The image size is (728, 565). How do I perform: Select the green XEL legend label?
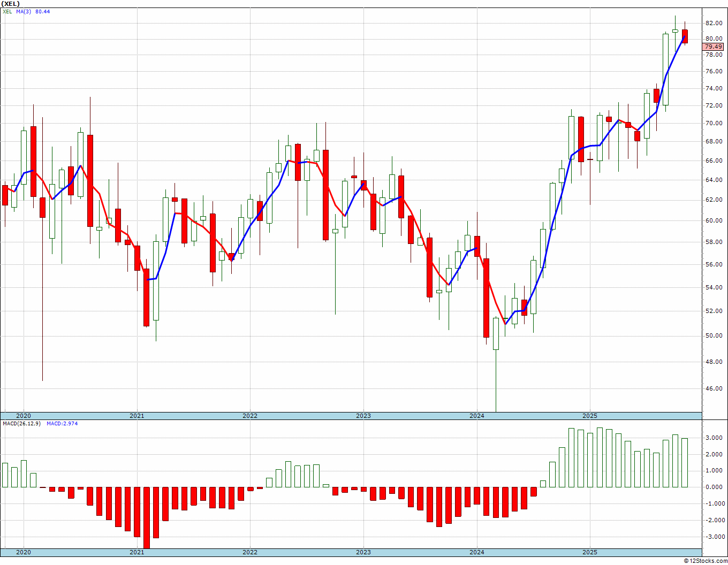click(x=7, y=11)
